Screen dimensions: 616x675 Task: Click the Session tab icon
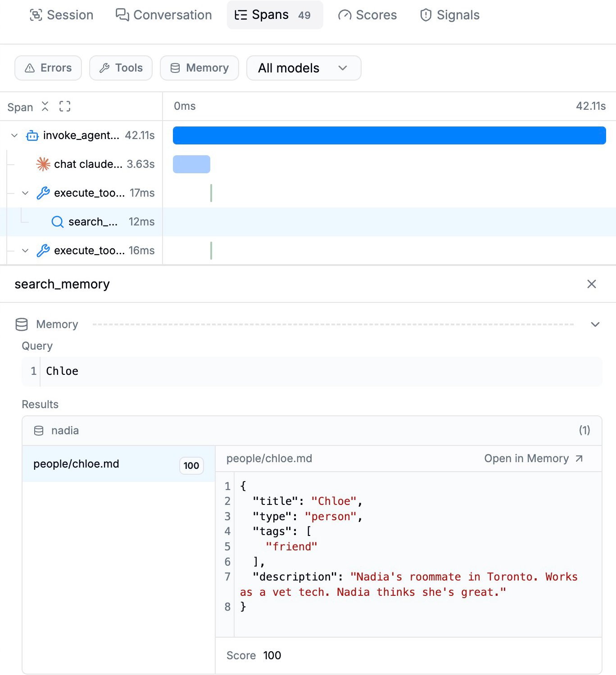click(x=36, y=15)
